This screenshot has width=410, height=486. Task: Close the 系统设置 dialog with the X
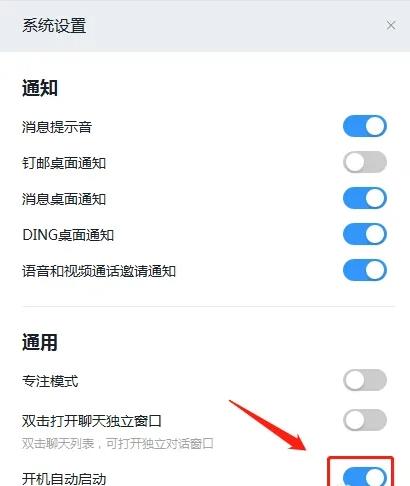point(391,25)
